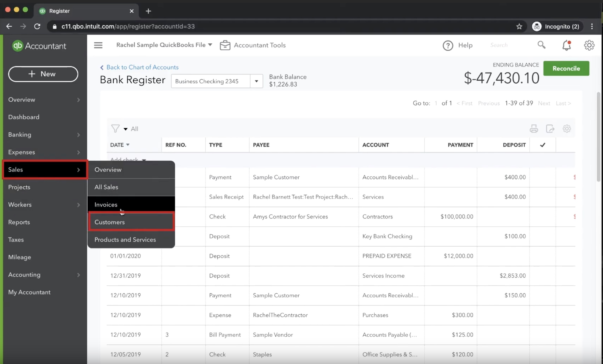Open the Business Checking 2345 account dropdown
This screenshot has width=603, height=364.
point(256,81)
